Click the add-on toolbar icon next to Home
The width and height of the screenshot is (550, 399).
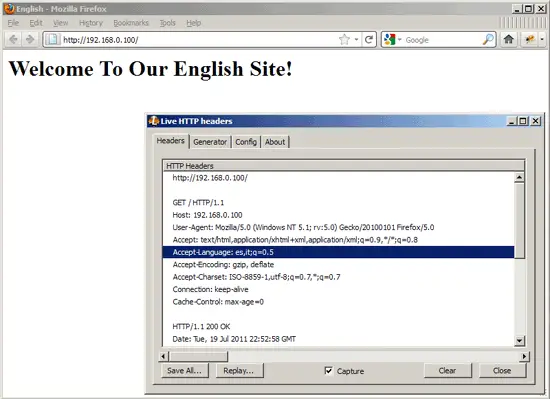[529, 39]
